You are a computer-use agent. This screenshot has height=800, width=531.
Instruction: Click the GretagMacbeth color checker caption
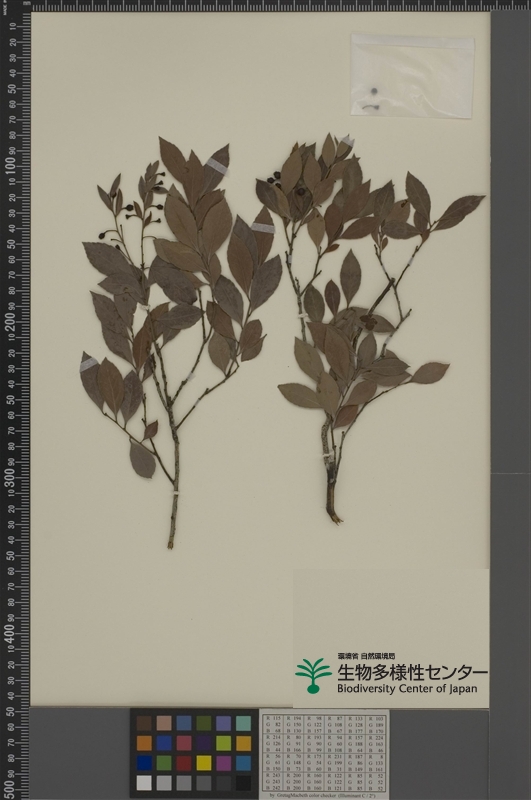tap(324, 795)
